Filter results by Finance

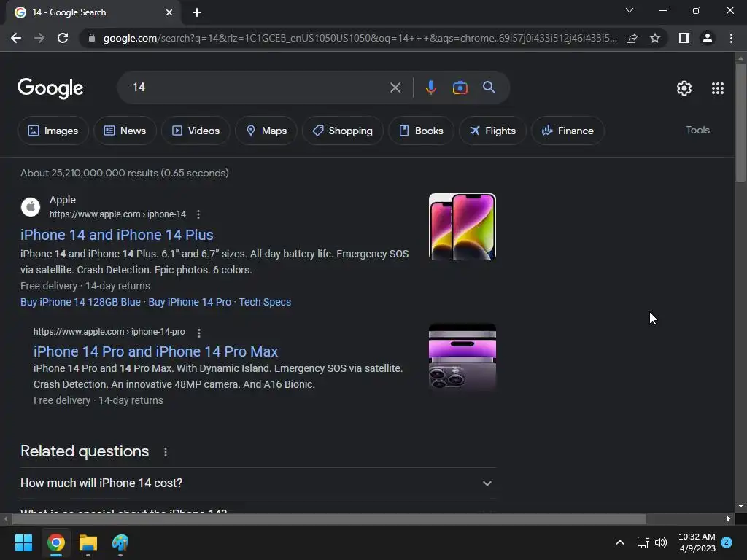coord(568,131)
